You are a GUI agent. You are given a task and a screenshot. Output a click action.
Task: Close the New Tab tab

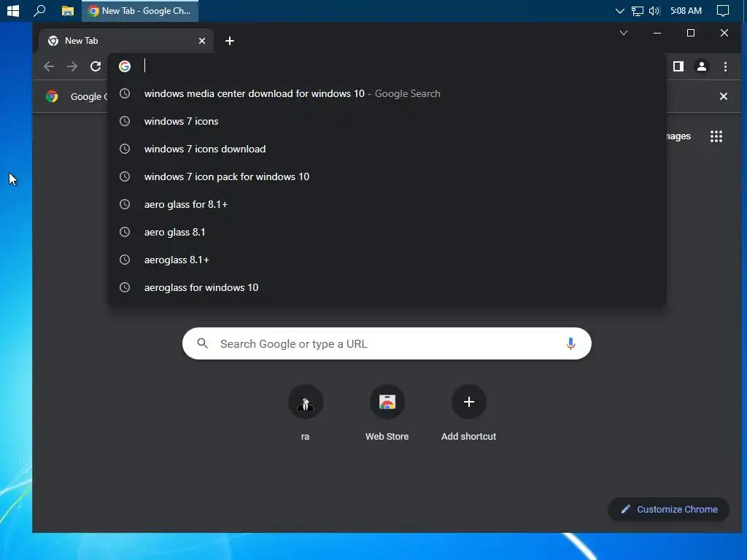tap(202, 41)
